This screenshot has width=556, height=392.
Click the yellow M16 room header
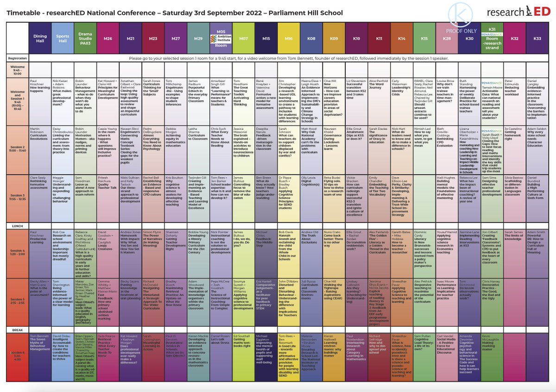pos(289,38)
